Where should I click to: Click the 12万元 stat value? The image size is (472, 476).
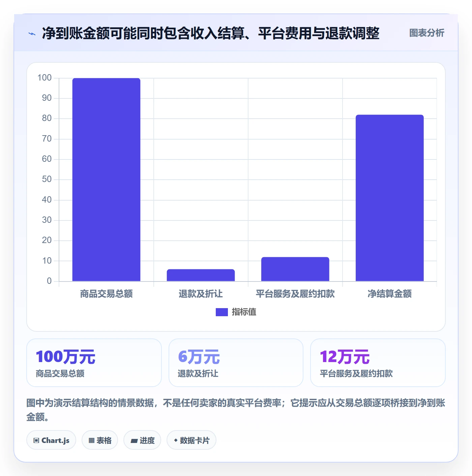tap(345, 357)
